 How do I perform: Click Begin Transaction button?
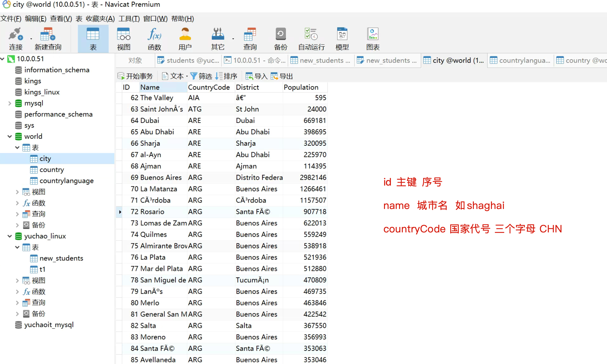click(135, 76)
